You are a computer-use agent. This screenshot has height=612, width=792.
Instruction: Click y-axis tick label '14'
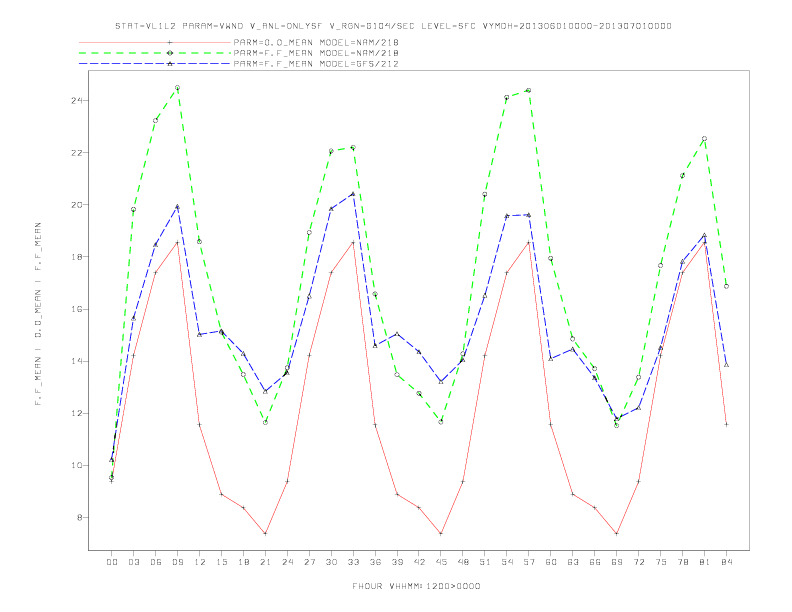pos(77,361)
